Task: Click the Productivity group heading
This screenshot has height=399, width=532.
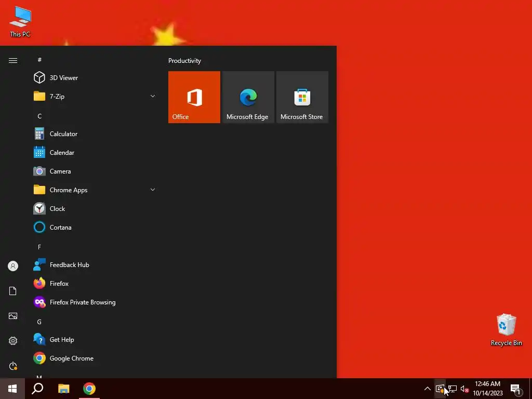Action: tap(184, 61)
